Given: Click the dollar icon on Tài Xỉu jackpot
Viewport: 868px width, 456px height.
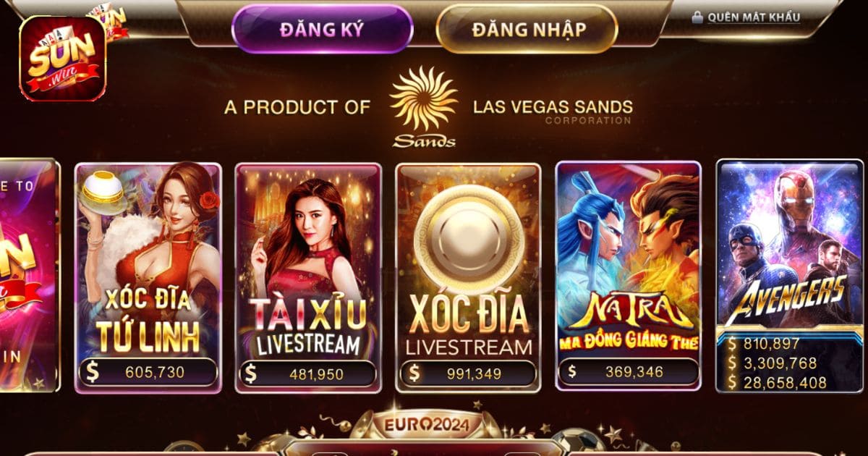Looking at the screenshot, I should pos(251,373).
